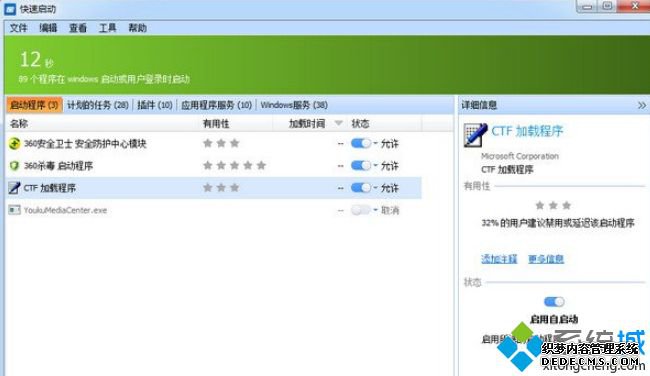This screenshot has height=376, width=650.
Task: Switch to the Windows服务 (38) tab
Action: click(294, 105)
